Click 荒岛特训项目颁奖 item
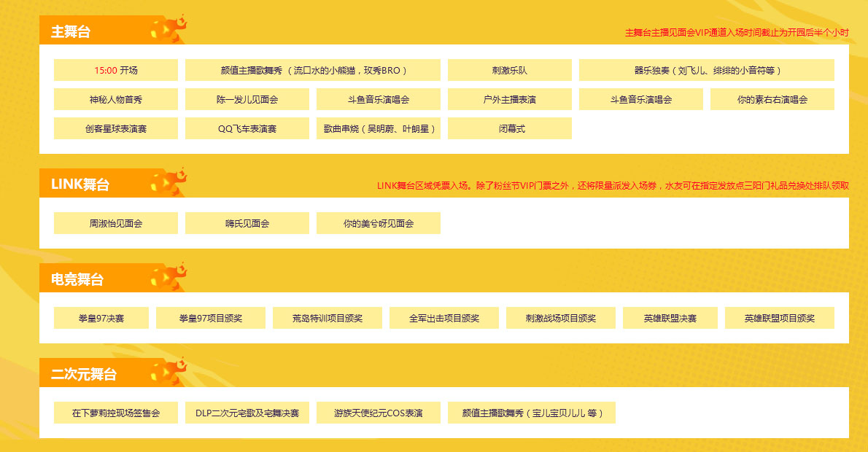Screen dimensions: 868x452 click(x=328, y=318)
